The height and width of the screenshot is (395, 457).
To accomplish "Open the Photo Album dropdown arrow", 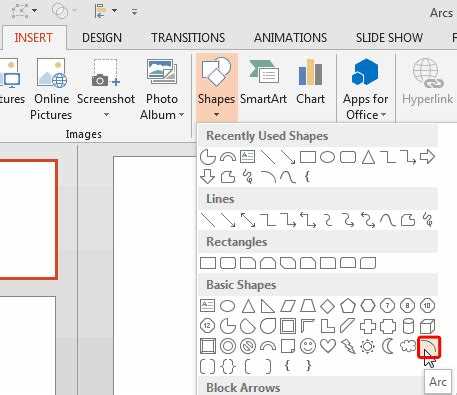I will [181, 115].
